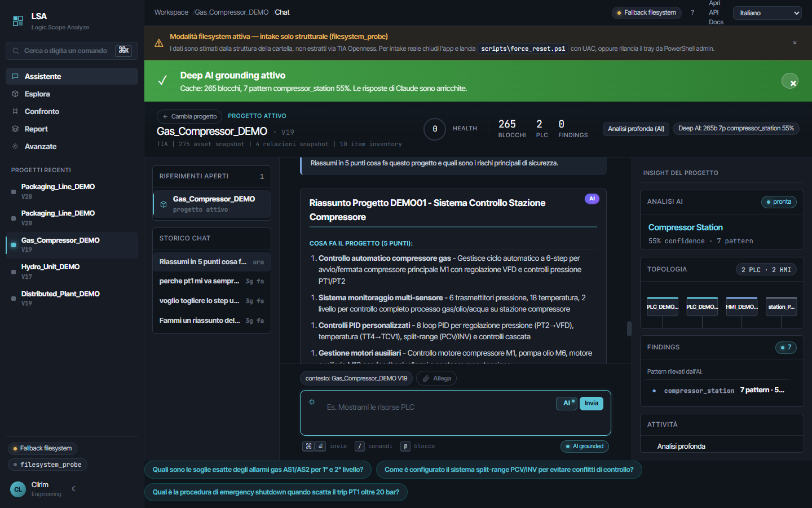Open Cambia progetto selector

coord(189,116)
